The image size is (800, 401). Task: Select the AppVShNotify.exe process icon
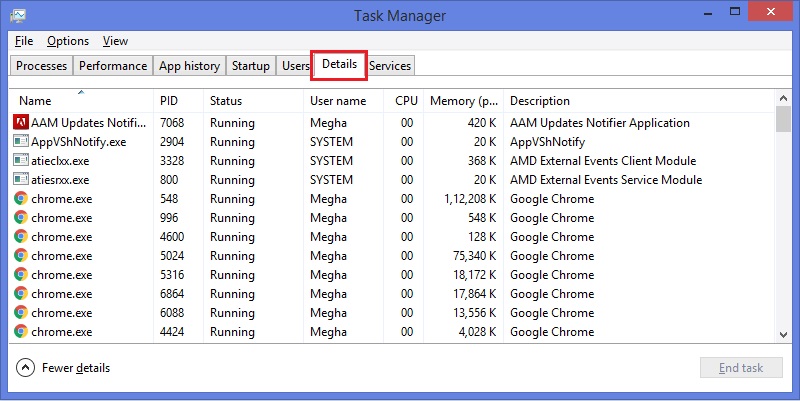[x=20, y=141]
